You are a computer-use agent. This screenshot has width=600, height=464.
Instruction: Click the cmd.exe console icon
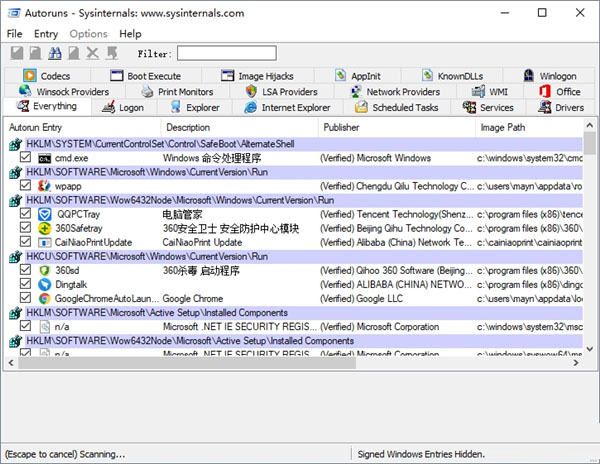45,158
